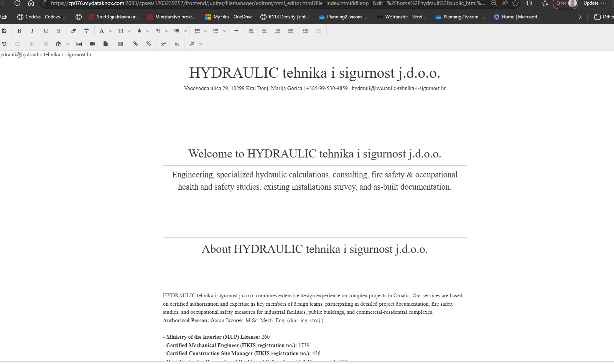This screenshot has height=364, width=614.
Task: Copy selection using the copy icon
Action: [x=46, y=44]
